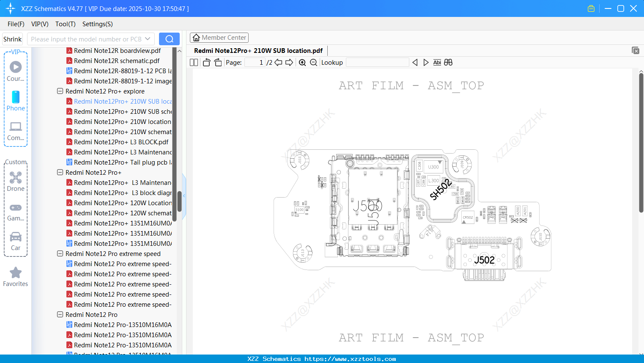Open the File(F) menu
This screenshot has width=644, height=363.
pos(16,24)
